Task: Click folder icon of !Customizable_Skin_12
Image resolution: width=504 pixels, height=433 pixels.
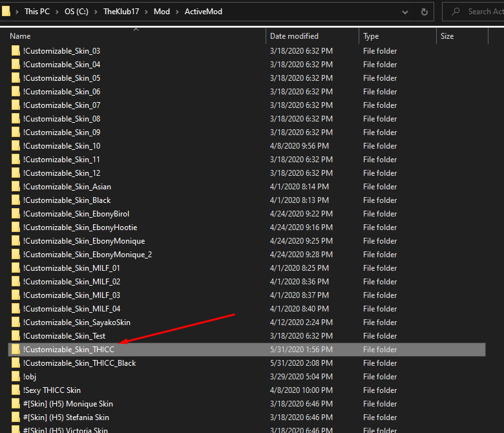Action: (16, 173)
